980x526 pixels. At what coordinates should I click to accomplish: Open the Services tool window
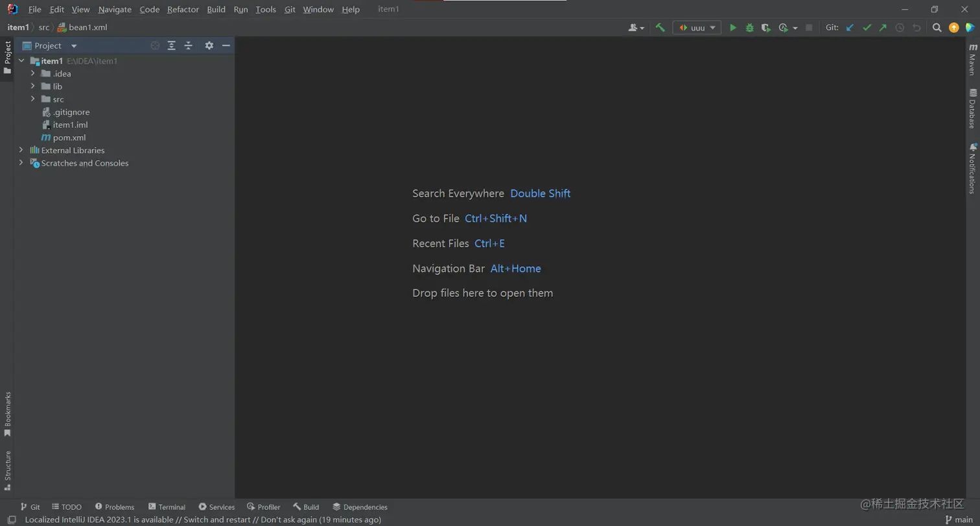216,507
